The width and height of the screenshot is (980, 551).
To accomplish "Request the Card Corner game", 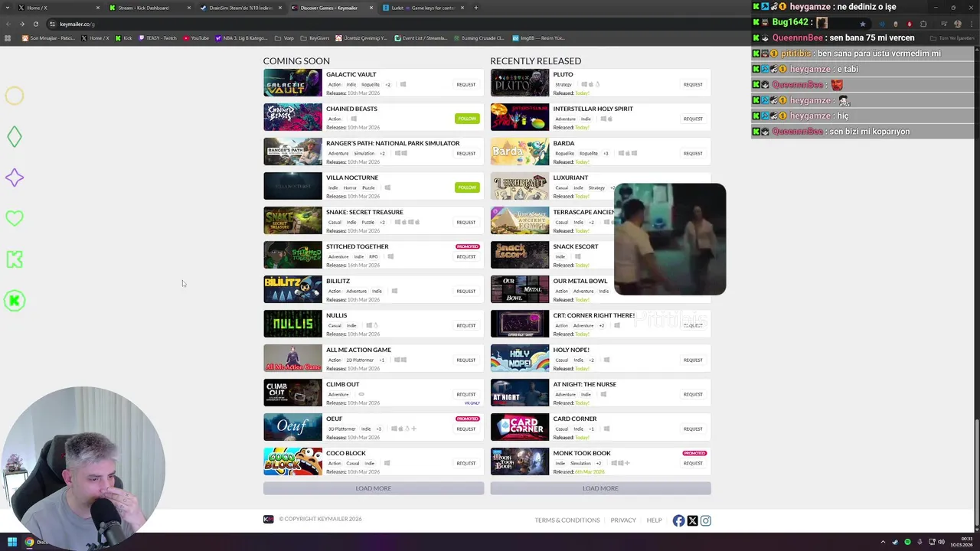I will coord(693,429).
